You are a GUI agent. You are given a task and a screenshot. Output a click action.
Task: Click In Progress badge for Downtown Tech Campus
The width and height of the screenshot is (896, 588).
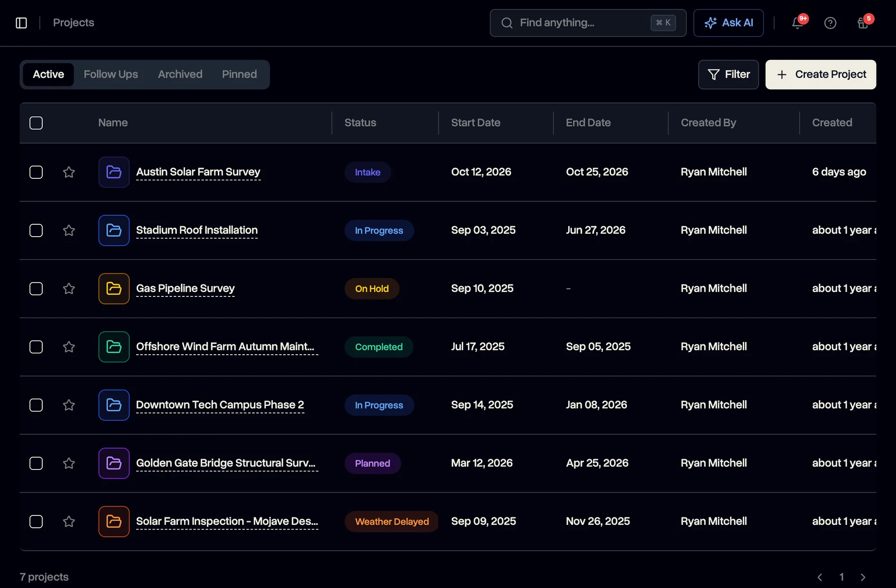click(379, 405)
